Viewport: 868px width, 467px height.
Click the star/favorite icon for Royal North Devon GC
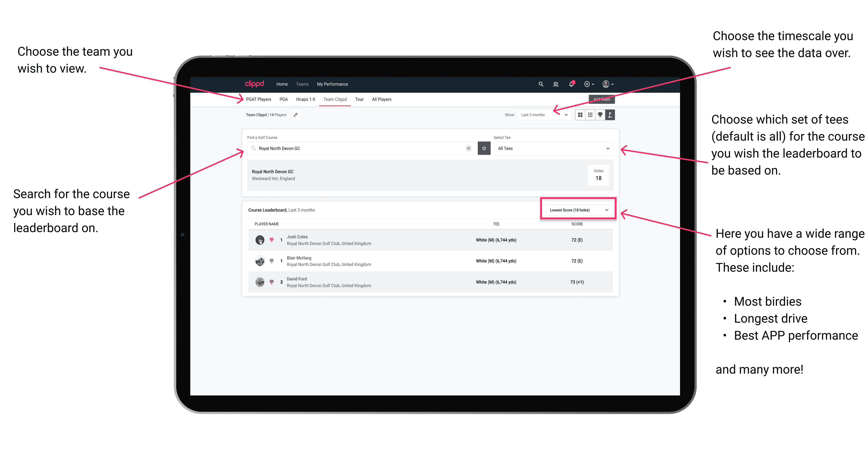click(484, 148)
